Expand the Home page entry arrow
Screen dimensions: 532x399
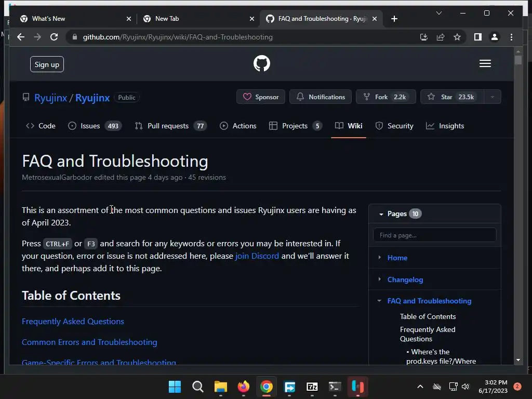pyautogui.click(x=379, y=258)
